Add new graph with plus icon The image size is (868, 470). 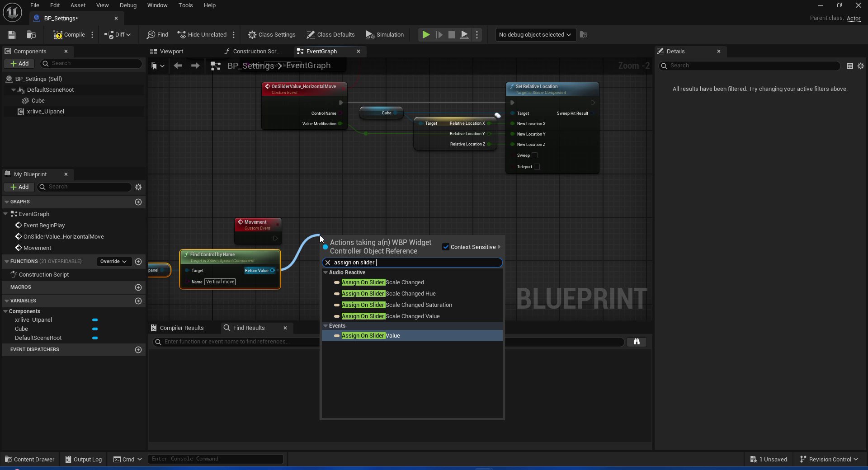[138, 202]
